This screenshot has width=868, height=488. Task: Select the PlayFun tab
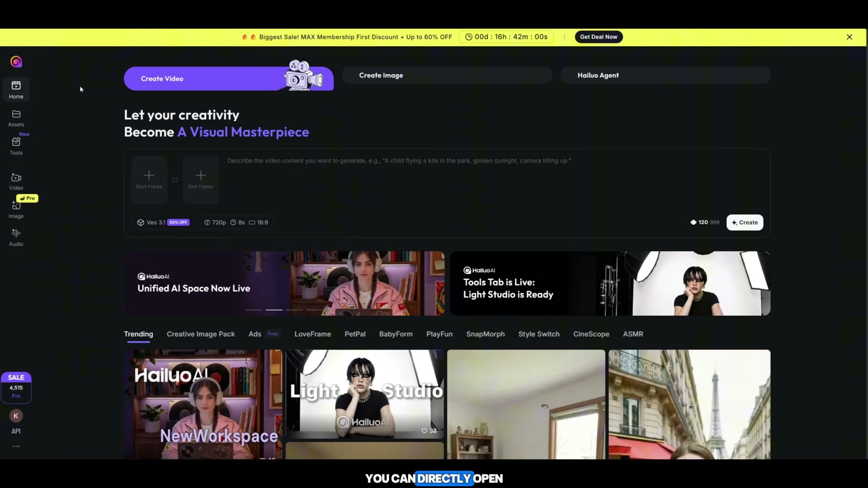click(x=439, y=334)
